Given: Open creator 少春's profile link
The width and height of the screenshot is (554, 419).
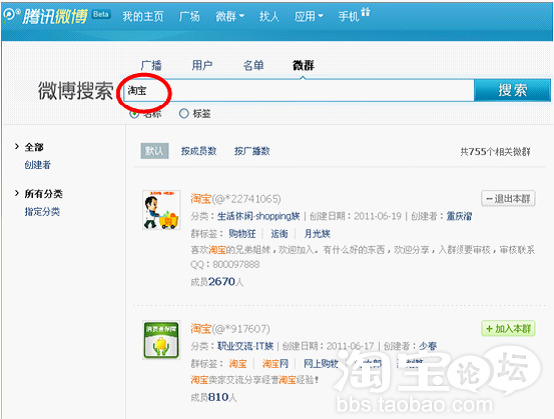Looking at the screenshot, I should 428,346.
